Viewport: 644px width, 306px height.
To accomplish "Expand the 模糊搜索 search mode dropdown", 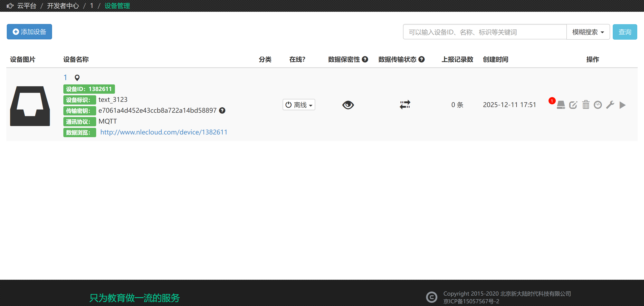I will [588, 32].
